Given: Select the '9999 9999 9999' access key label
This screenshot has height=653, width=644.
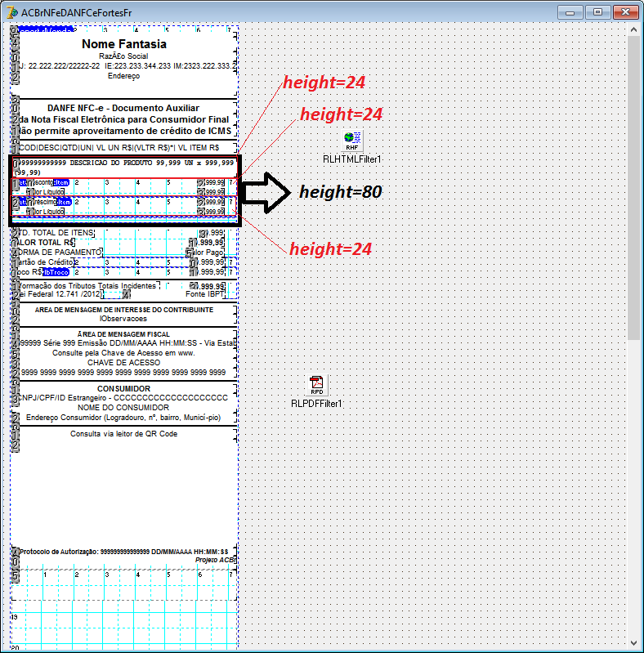Looking at the screenshot, I should click(x=123, y=373).
